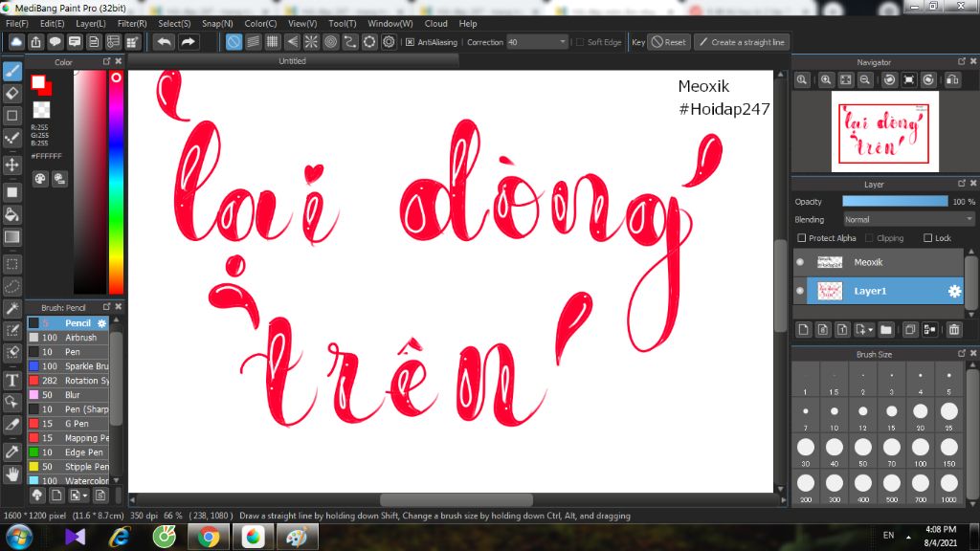
Task: Open add special layer dropdown arrow
Action: [871, 329]
